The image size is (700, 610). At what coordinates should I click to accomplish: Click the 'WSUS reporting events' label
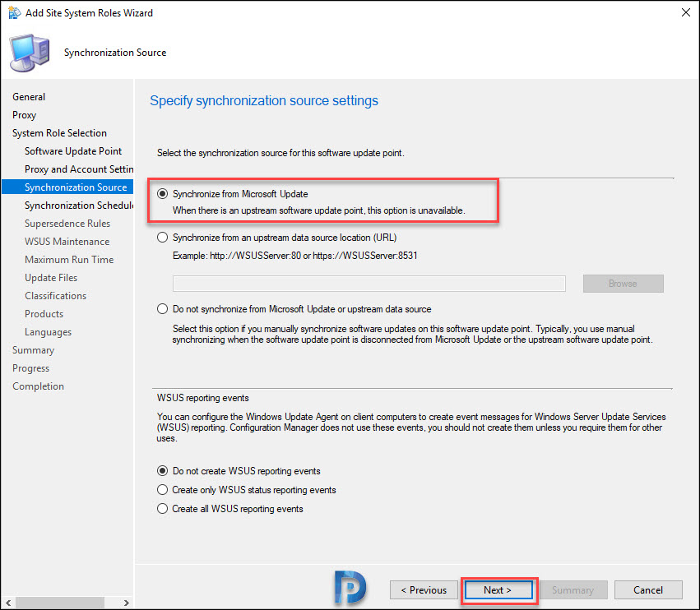tap(202, 398)
